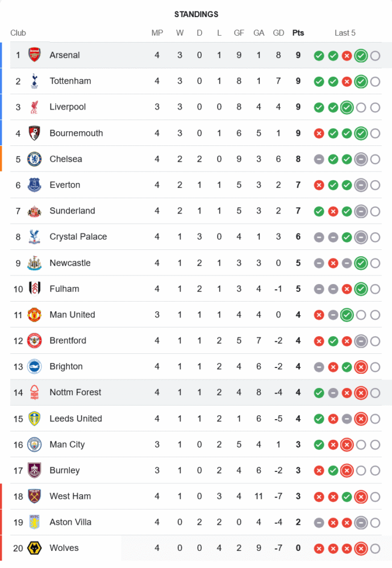Click Chelsea's empty upcoming match circle
This screenshot has width=392, height=568.
375,160
